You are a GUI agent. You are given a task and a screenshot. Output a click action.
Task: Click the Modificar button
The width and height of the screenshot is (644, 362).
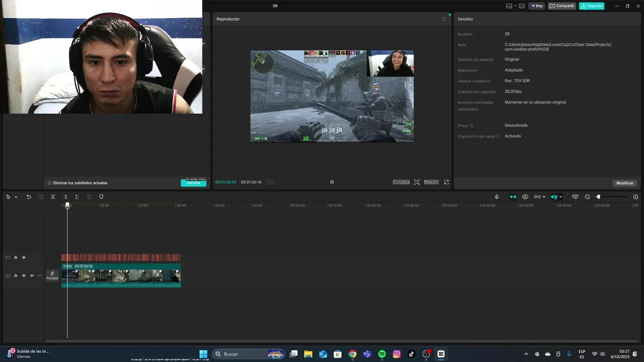pyautogui.click(x=625, y=183)
